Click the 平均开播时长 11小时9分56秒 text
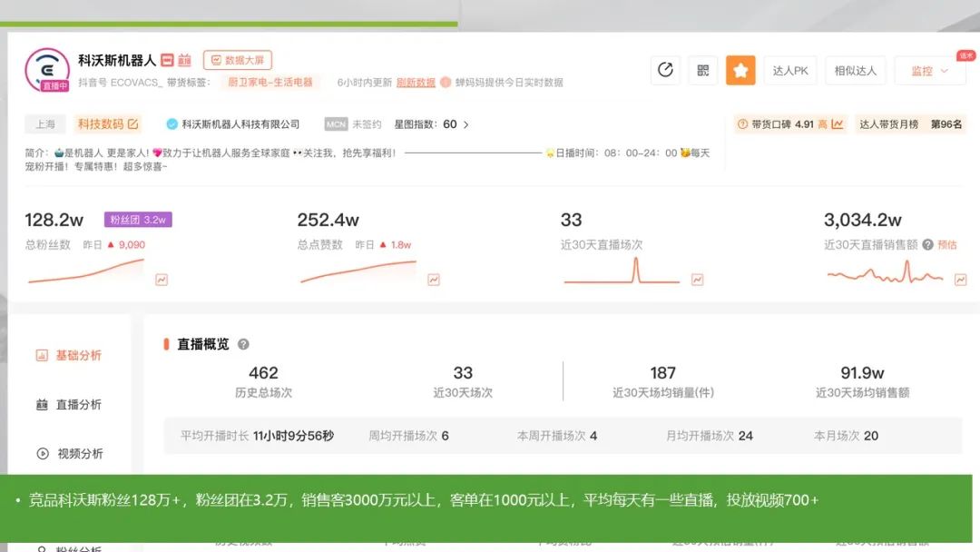Image resolution: width=980 pixels, height=552 pixels. [x=257, y=436]
